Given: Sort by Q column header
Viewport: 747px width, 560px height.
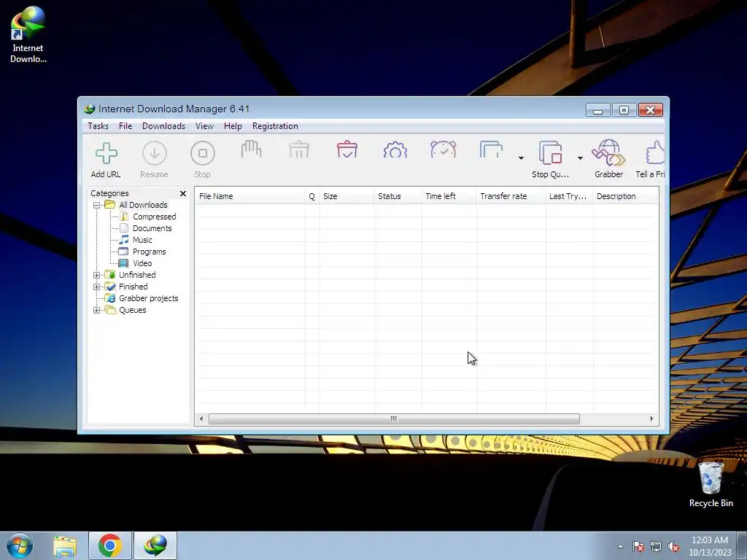Looking at the screenshot, I should coord(312,196).
